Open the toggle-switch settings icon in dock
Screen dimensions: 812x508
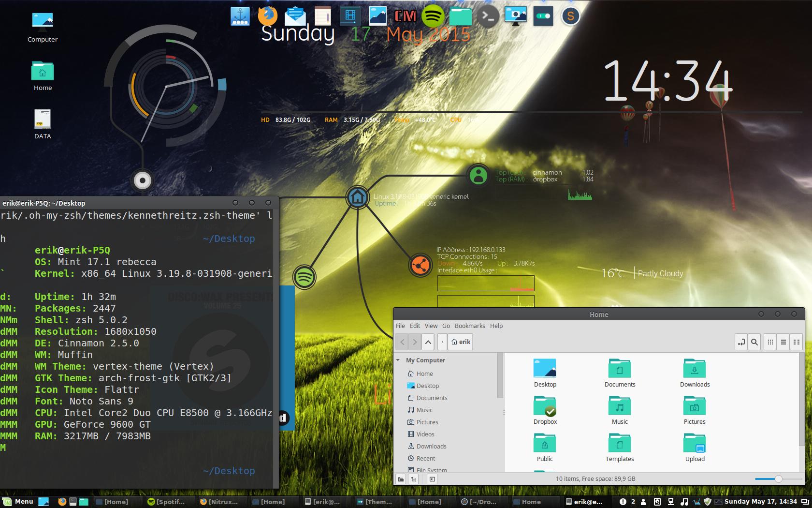pyautogui.click(x=543, y=16)
